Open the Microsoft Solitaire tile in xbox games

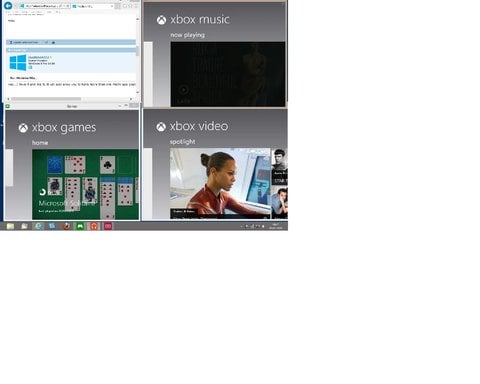(x=85, y=184)
